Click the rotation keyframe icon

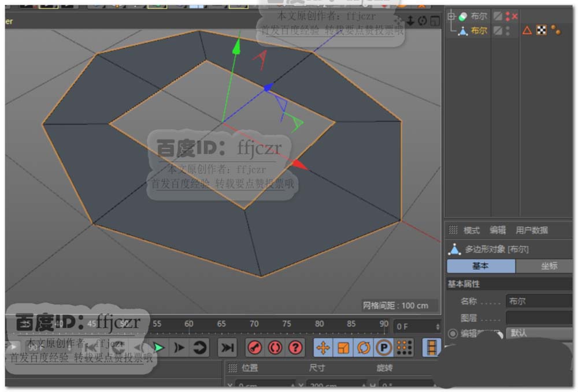tap(364, 348)
